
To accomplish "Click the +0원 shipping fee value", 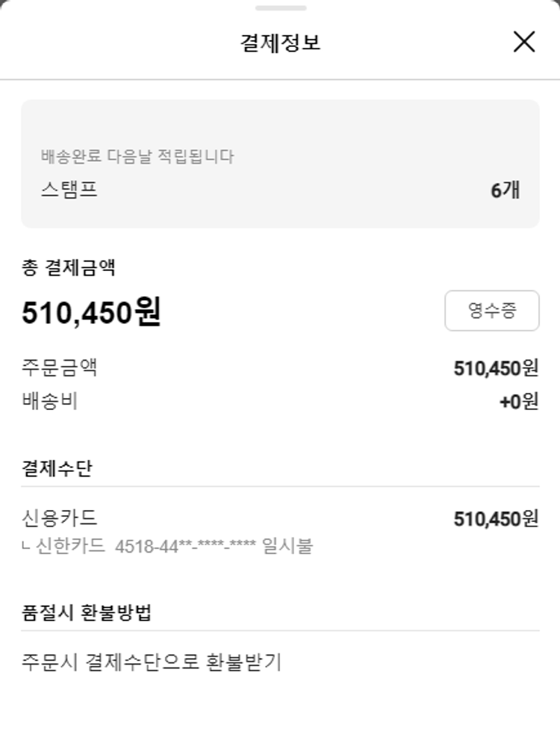I will click(518, 402).
